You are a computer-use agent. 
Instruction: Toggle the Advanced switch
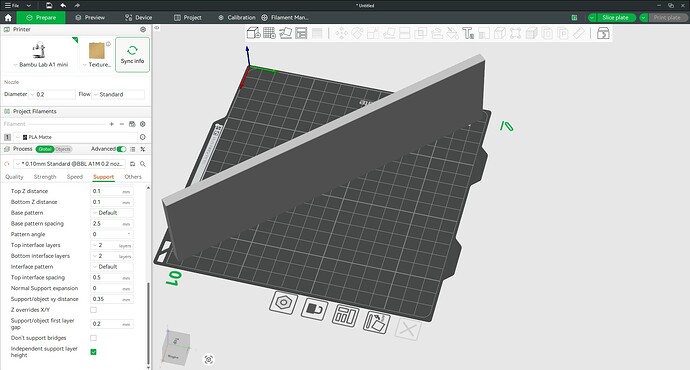121,149
